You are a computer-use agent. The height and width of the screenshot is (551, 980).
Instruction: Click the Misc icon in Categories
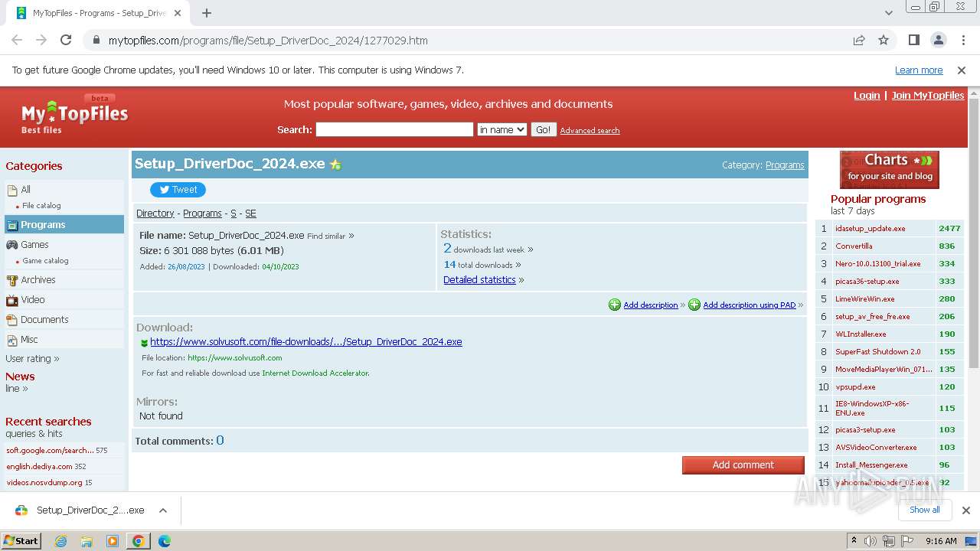point(12,340)
